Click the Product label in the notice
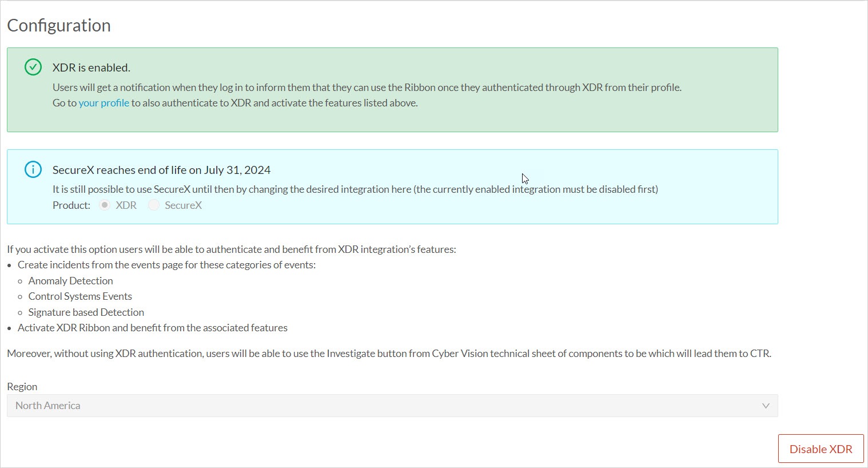Viewport: 868px width, 468px height. tap(71, 205)
